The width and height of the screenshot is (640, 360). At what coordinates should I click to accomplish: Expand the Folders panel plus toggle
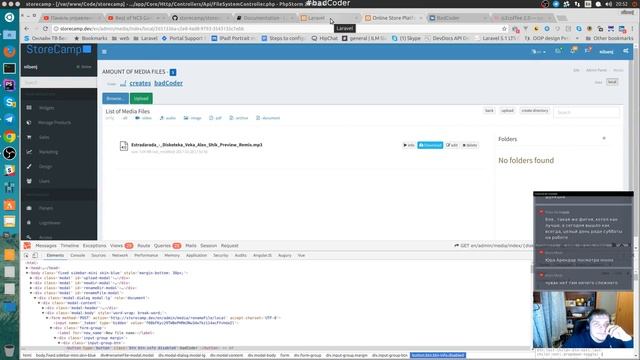coord(604,139)
